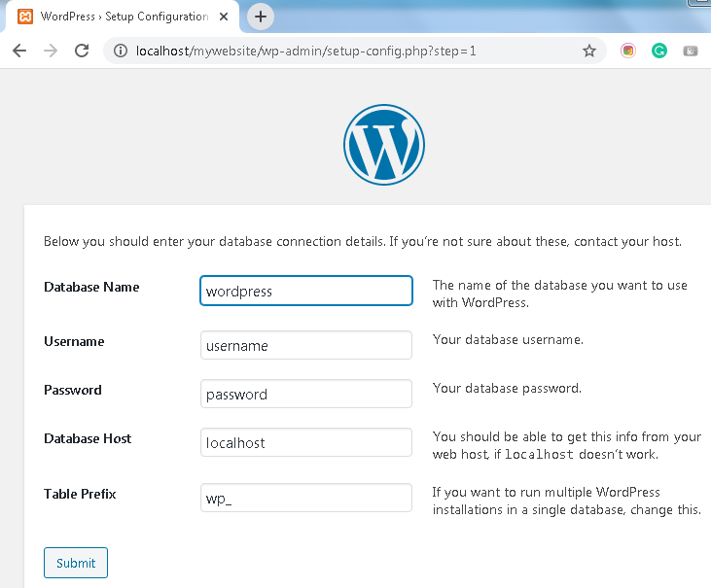Click the Database Host input field
This screenshot has width=711, height=588.
(x=306, y=441)
